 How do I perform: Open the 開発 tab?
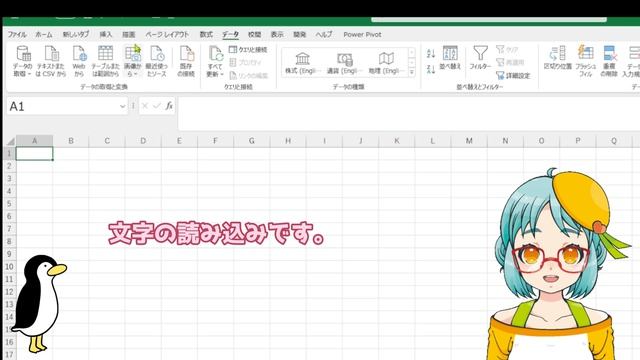[x=300, y=35]
